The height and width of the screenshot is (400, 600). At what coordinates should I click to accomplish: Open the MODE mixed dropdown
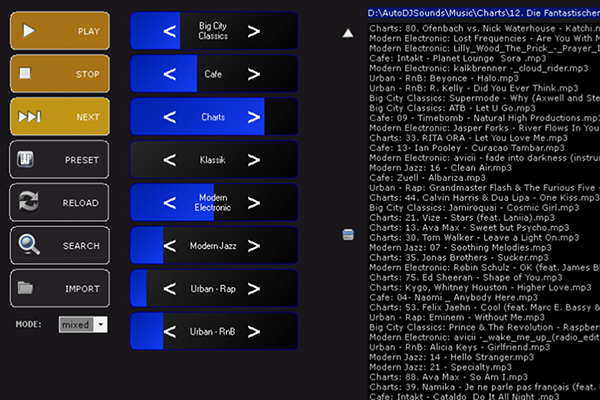pyautogui.click(x=83, y=325)
